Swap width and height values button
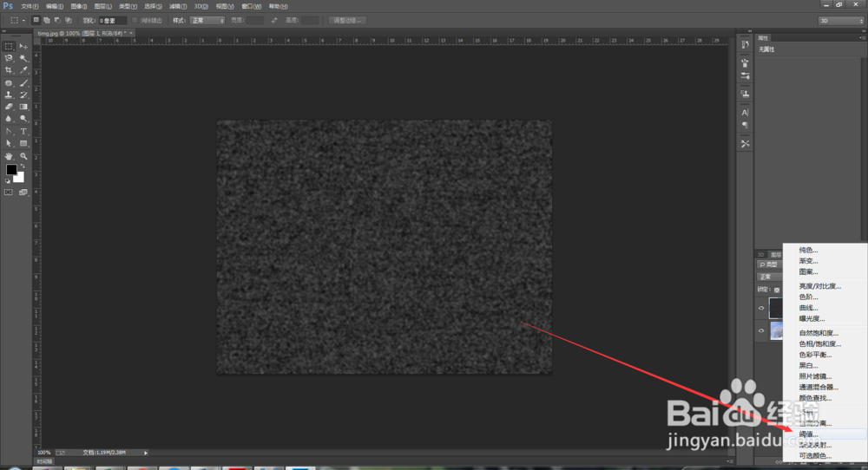Image resolution: width=868 pixels, height=470 pixels. coord(274,21)
